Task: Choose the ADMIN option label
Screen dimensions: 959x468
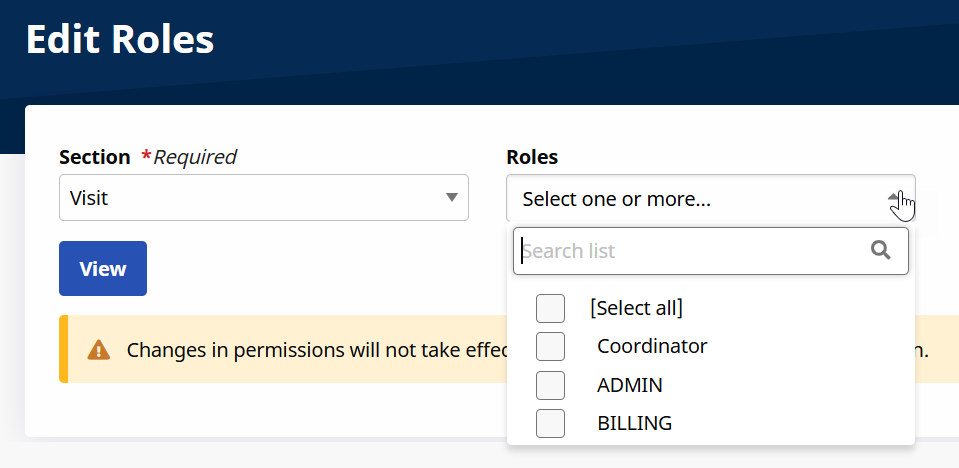Action: tap(630, 385)
